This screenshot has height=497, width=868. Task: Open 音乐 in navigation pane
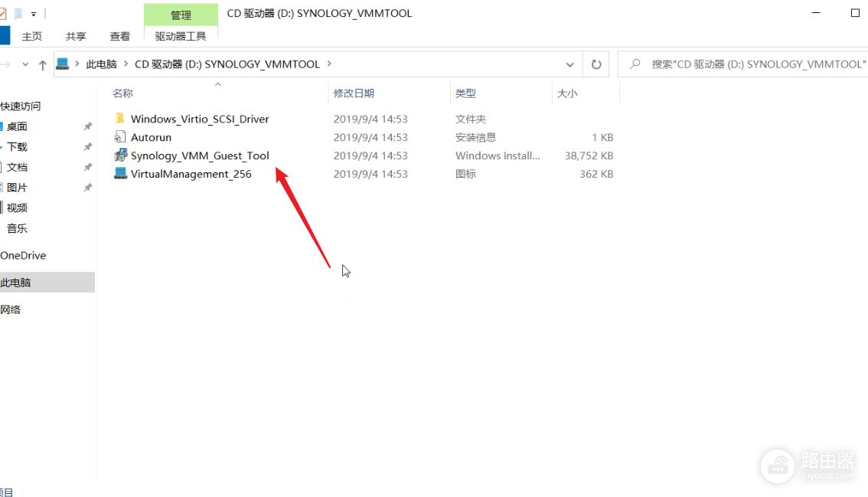tap(17, 228)
